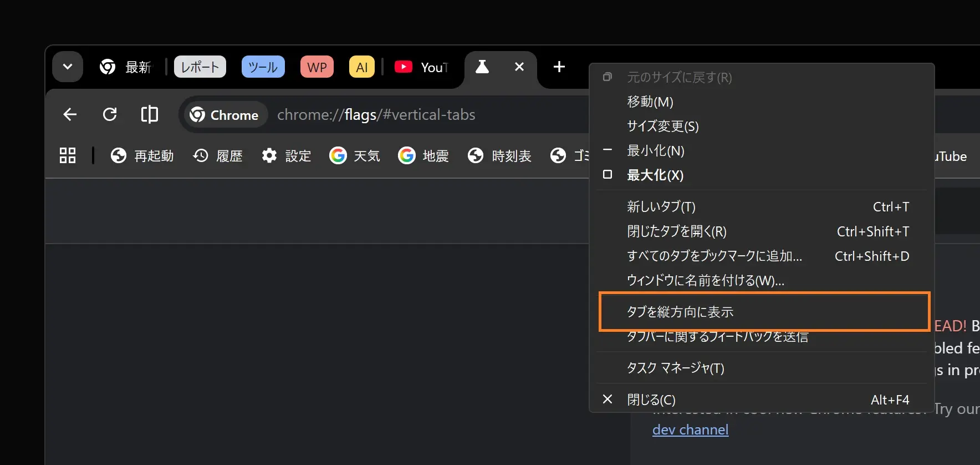Open the 履歴 history bookmark
This screenshot has width=980, height=465.
click(x=218, y=156)
